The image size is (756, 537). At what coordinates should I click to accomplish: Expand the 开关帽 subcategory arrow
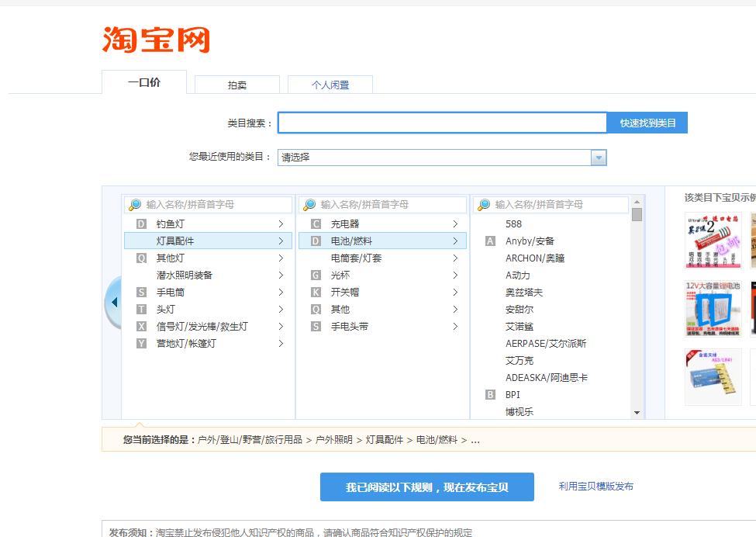455,292
